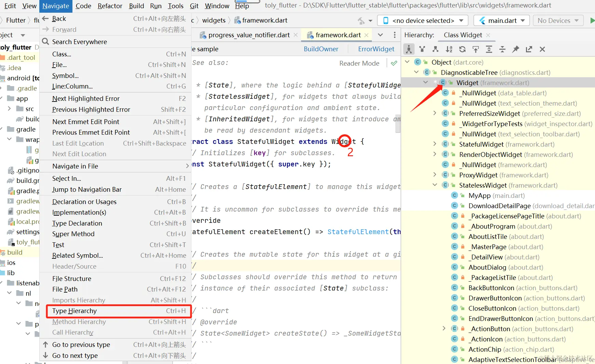
Task: Export hierarchy to text file
Action: click(529, 49)
